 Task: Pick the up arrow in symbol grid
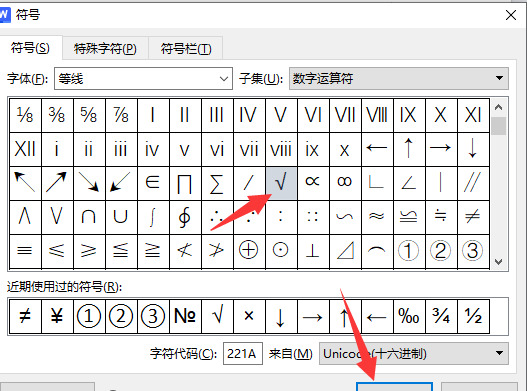point(409,149)
